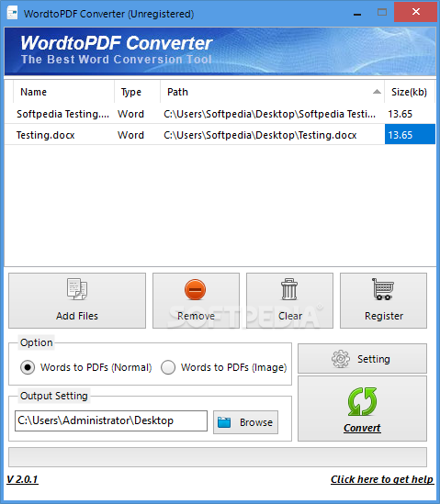
Task: Open Setting via its label
Action: (374, 359)
